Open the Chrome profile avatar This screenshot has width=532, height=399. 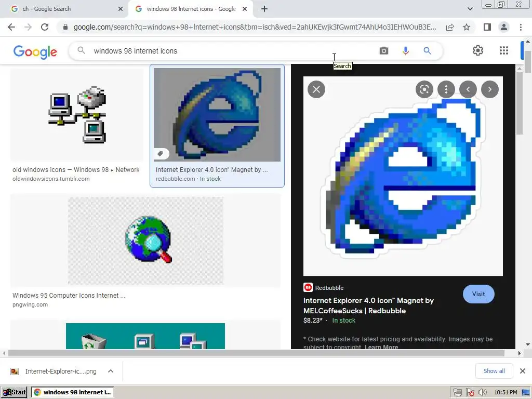[x=504, y=27]
